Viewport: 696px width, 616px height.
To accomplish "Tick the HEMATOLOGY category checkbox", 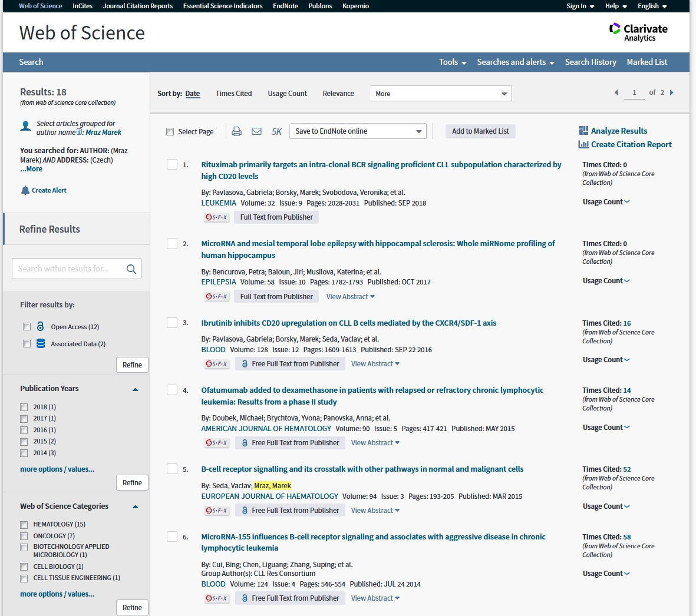I will [x=24, y=525].
